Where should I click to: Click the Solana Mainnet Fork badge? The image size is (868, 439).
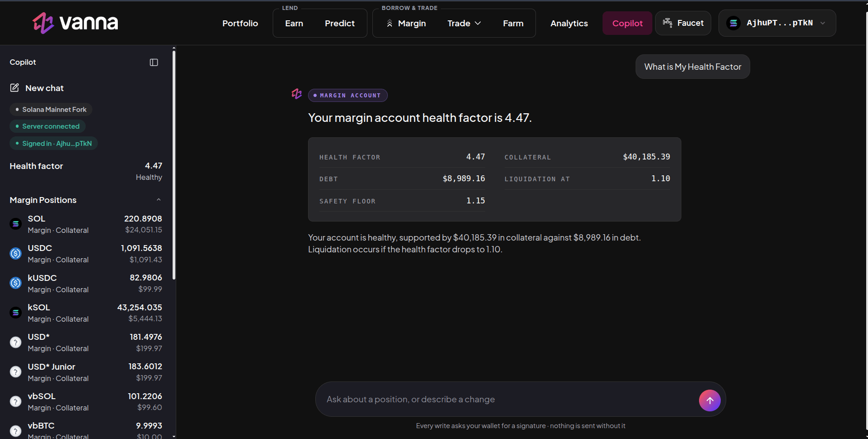pyautogui.click(x=51, y=109)
